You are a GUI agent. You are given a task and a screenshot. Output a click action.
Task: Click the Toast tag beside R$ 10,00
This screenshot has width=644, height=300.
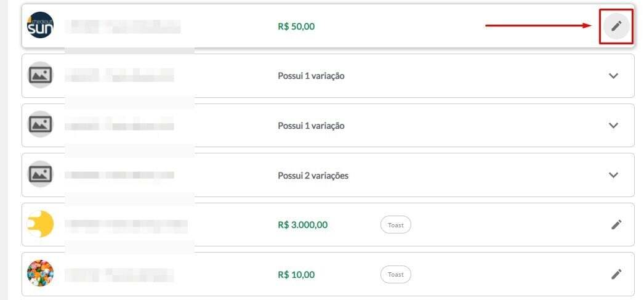395,274
